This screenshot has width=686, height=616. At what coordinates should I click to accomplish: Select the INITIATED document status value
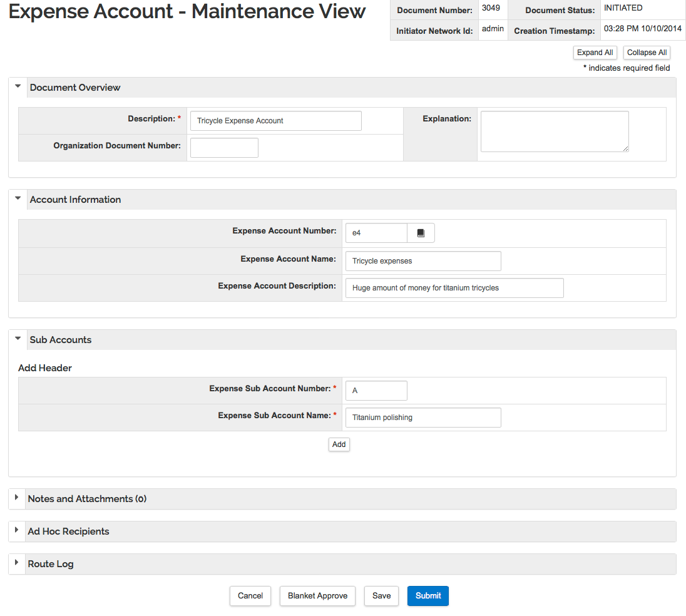[x=623, y=8]
